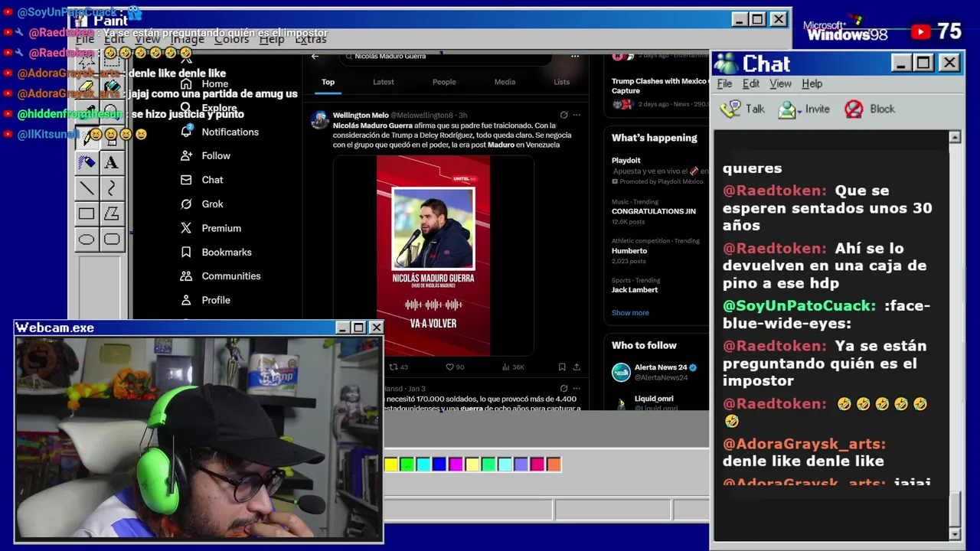Image resolution: width=980 pixels, height=551 pixels.
Task: Click chat scrollbar up arrow
Action: (955, 137)
